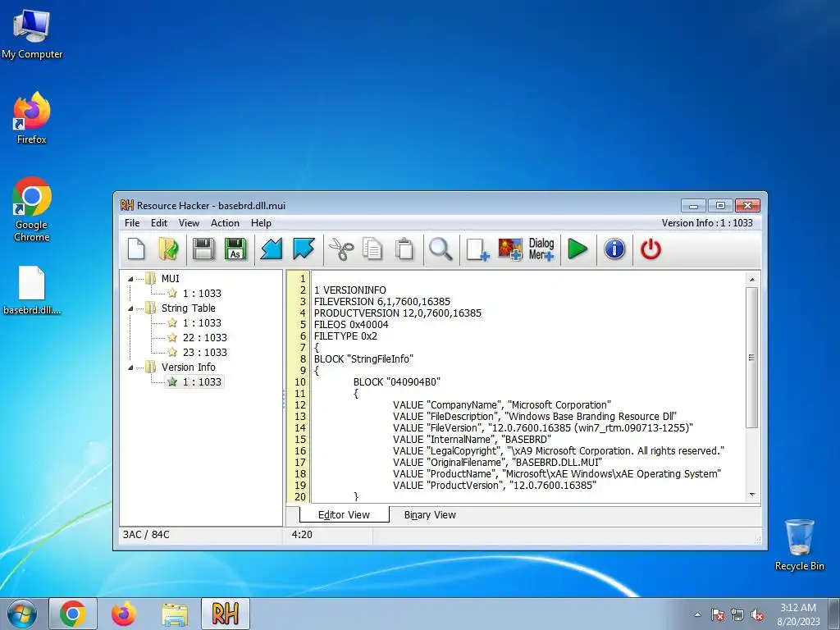Screen dimensions: 840x630
Task: Open the Help menu
Action: [x=261, y=223]
